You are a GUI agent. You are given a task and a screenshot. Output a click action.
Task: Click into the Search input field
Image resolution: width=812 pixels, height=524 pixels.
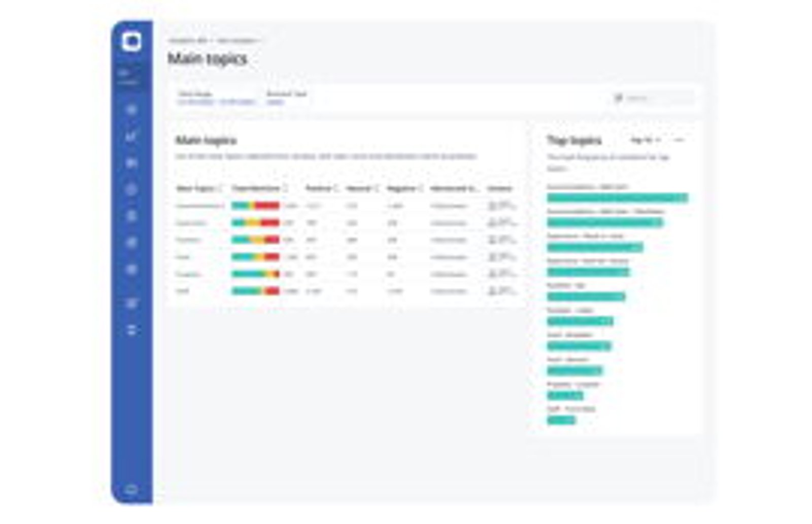[x=655, y=98]
